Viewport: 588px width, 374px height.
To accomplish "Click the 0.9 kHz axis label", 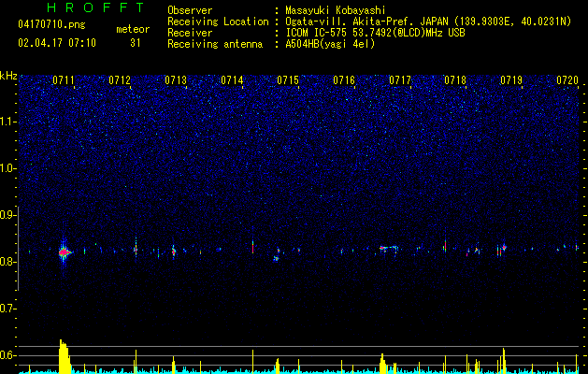I will coord(7,215).
